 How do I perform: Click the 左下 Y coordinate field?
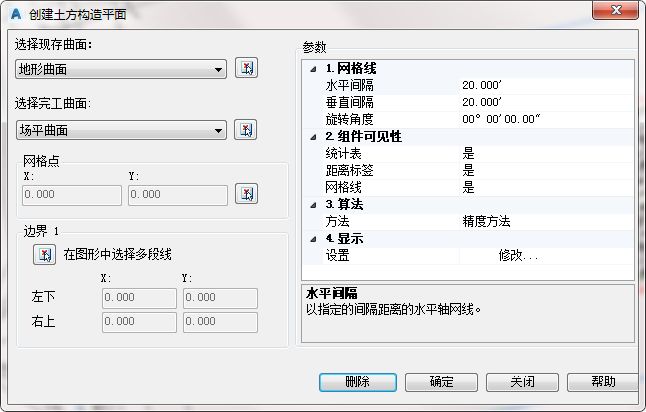pyautogui.click(x=220, y=297)
